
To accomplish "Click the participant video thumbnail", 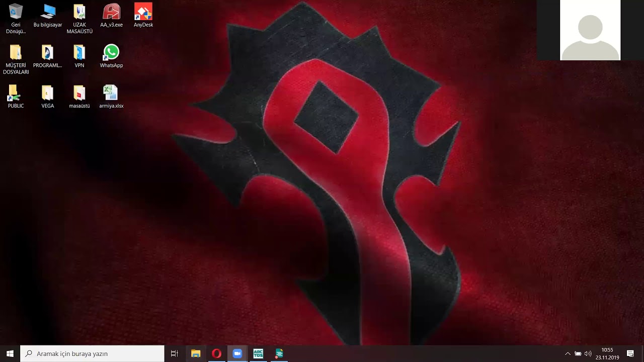I will (x=590, y=30).
